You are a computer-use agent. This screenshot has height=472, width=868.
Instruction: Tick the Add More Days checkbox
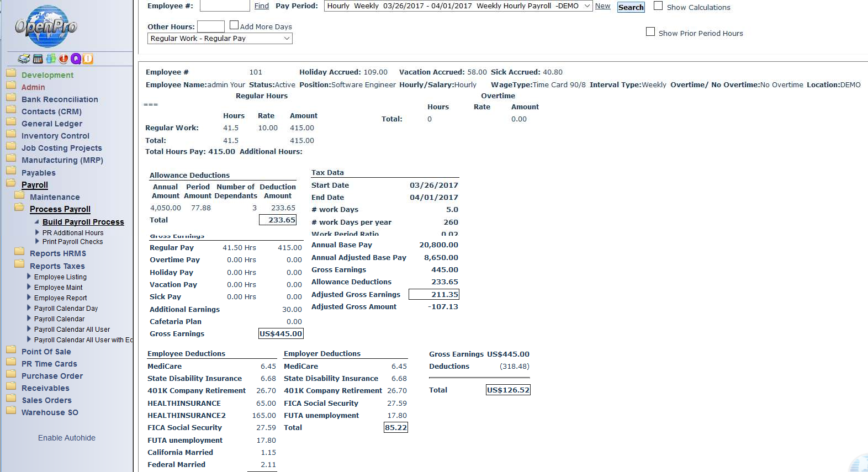pyautogui.click(x=234, y=25)
